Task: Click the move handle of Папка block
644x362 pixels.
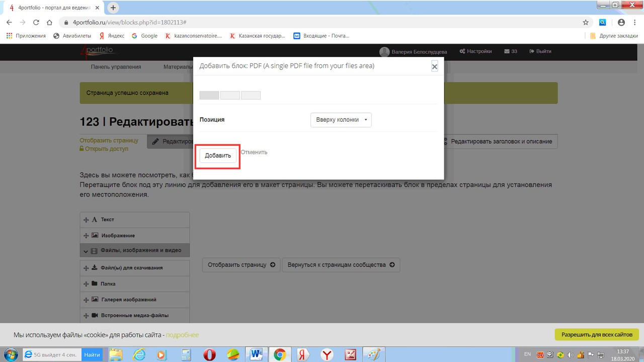Action: click(86, 284)
